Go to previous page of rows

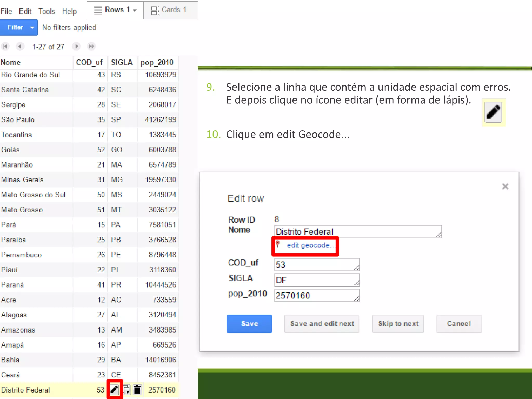[x=20, y=46]
